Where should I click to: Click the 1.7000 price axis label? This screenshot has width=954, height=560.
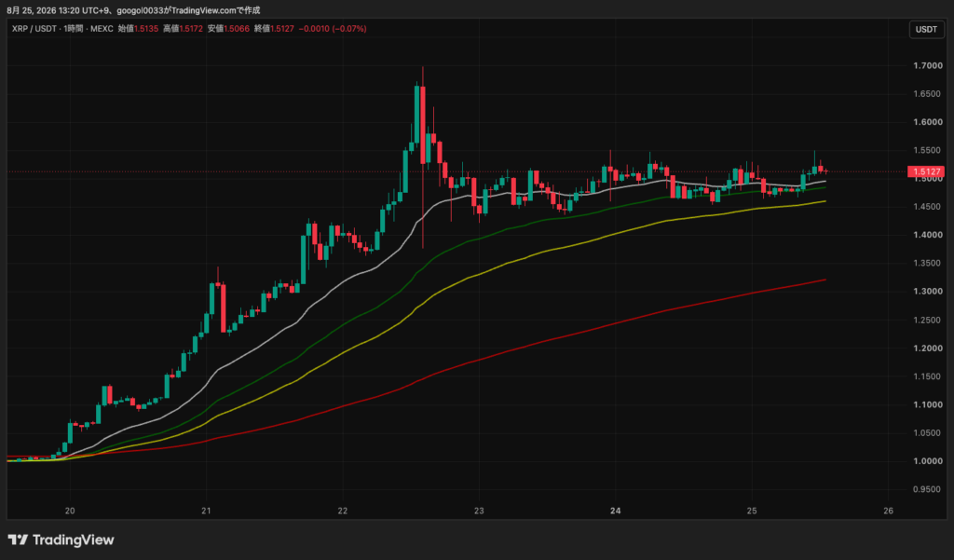click(x=928, y=66)
